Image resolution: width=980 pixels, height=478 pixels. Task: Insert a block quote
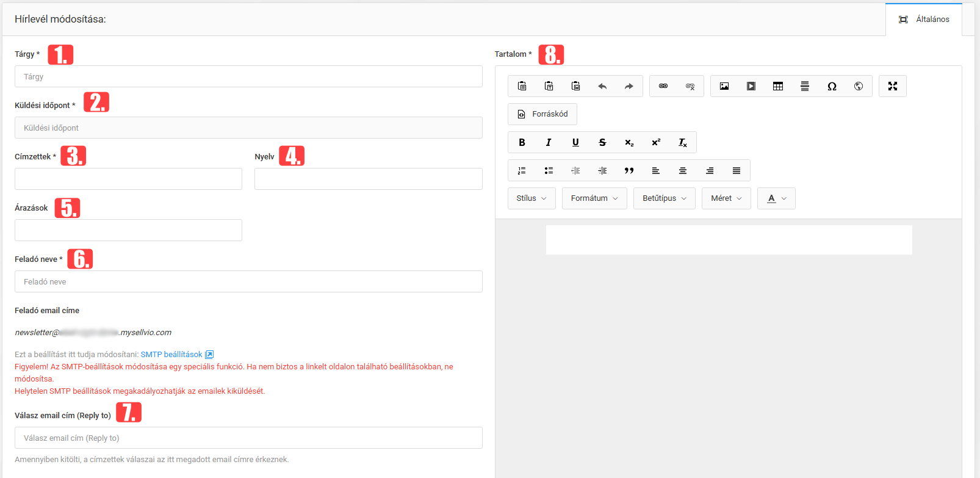pyautogui.click(x=629, y=170)
